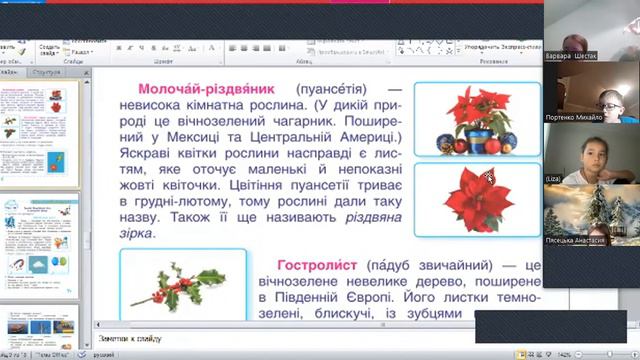Image resolution: width=640 pixels, height=360 pixels.
Task: Select the second slide thumbnail with clouds
Action: 39,246
